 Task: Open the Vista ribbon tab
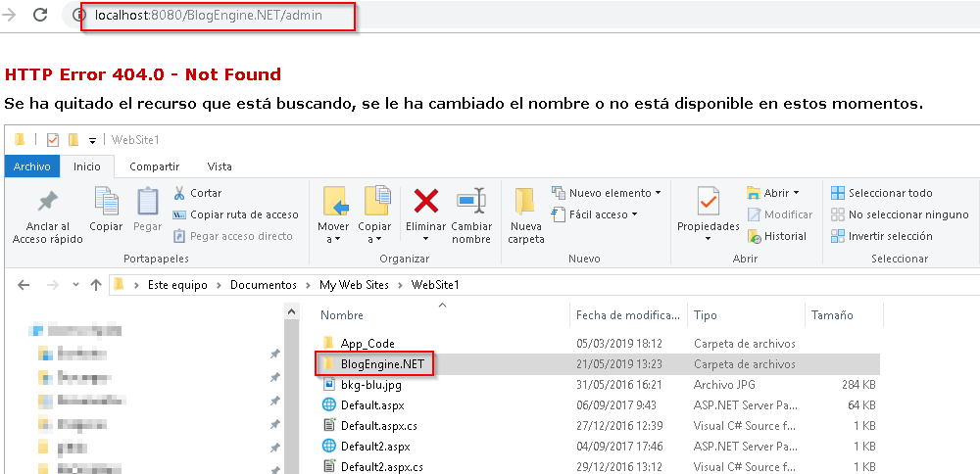(220, 166)
